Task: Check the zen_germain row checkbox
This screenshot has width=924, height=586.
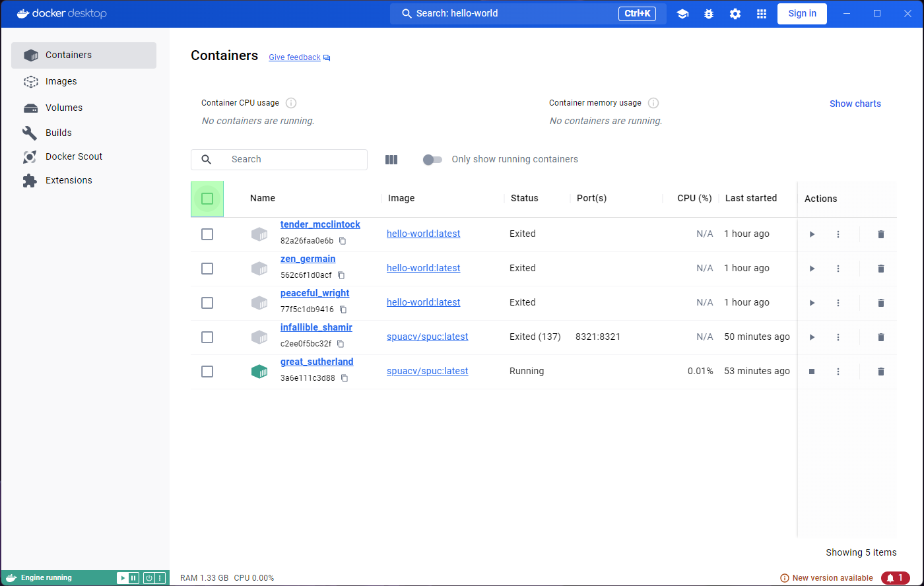Action: (207, 269)
